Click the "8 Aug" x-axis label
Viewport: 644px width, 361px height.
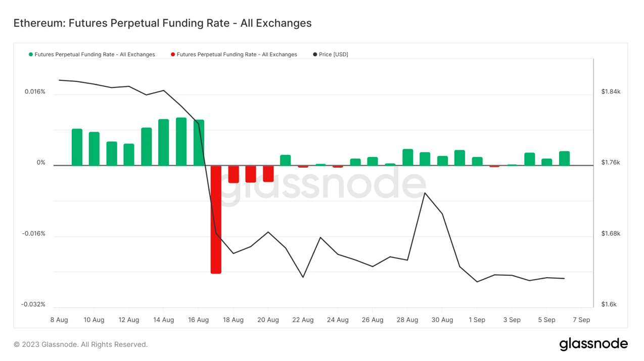click(x=59, y=320)
